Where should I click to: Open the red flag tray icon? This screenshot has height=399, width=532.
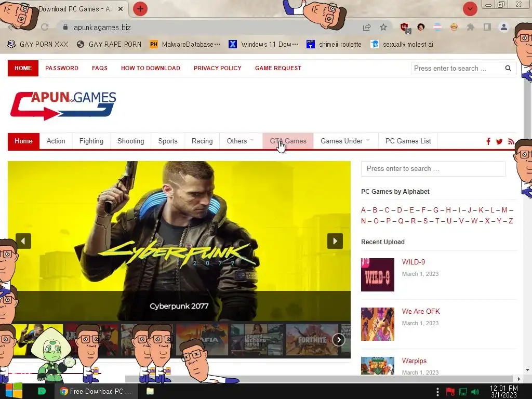450,392
